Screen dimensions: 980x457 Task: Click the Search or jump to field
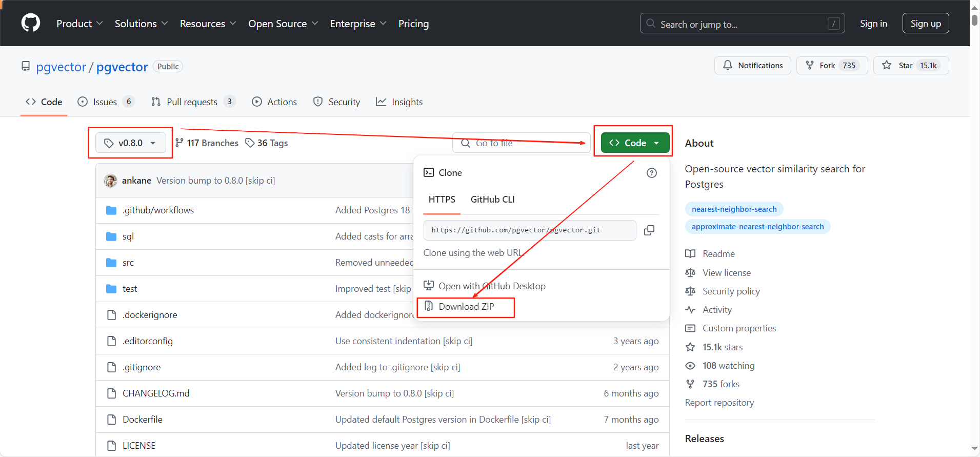[742, 24]
